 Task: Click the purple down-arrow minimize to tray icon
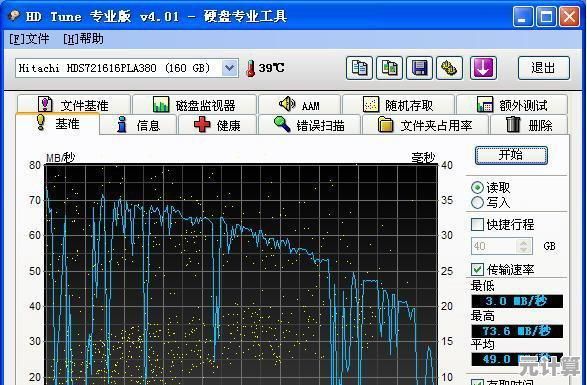[x=483, y=68]
